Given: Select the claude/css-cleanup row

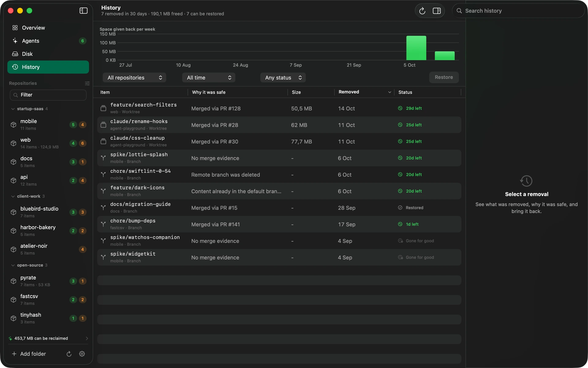Looking at the screenshot, I should (x=279, y=141).
